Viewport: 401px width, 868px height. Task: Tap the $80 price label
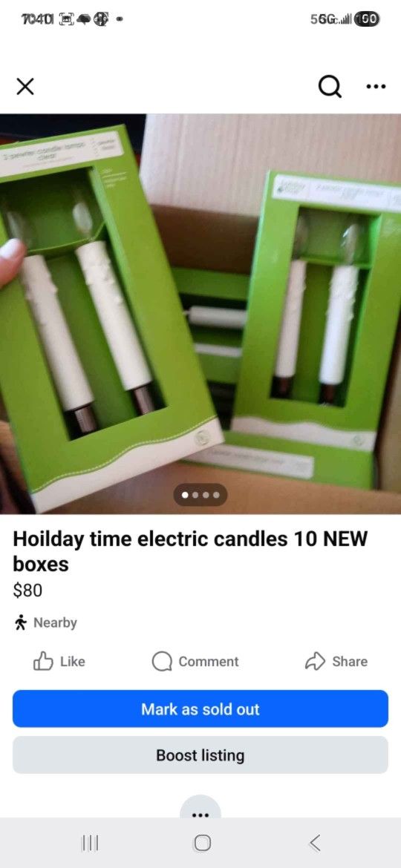tap(27, 591)
